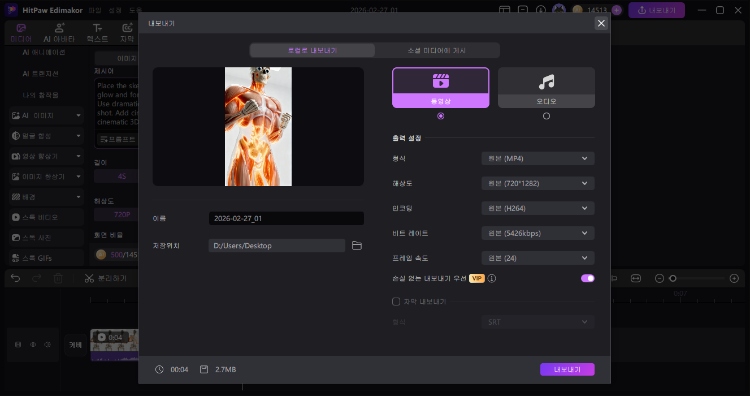
Task: Click the 2.7MB file size text
Action: tap(225, 370)
